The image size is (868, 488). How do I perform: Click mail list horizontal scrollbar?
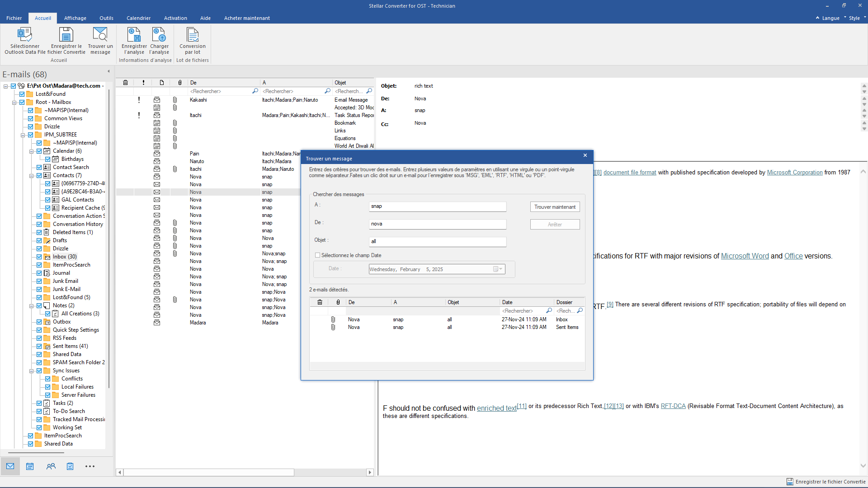pyautogui.click(x=209, y=472)
